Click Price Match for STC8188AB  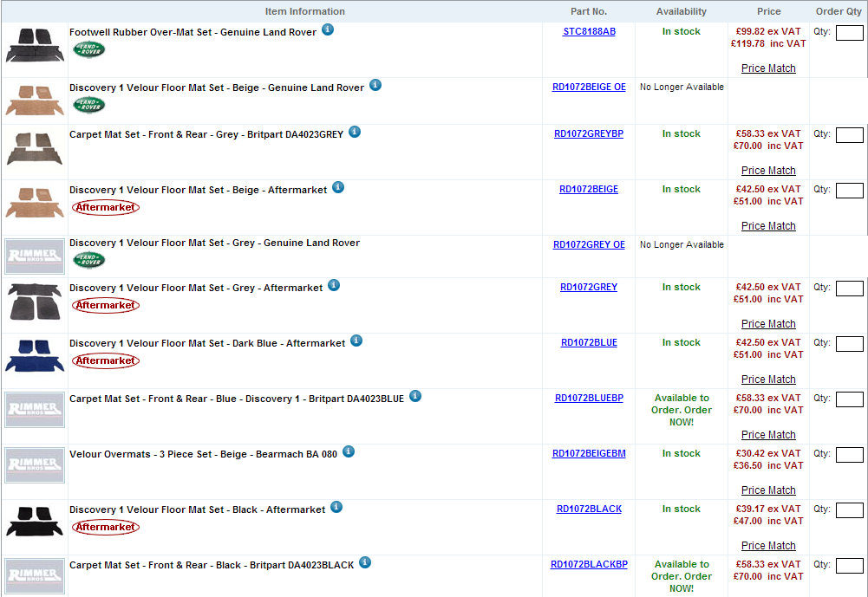pos(768,68)
